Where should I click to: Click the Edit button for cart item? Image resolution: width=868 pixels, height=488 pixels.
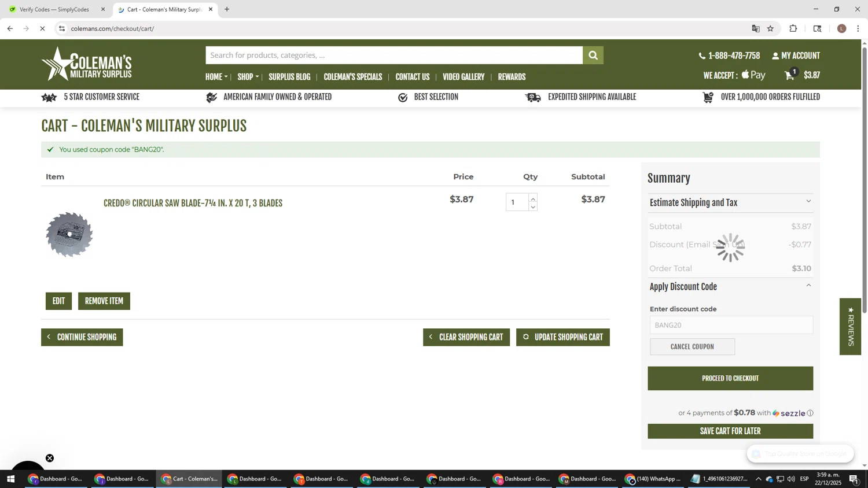click(x=58, y=301)
